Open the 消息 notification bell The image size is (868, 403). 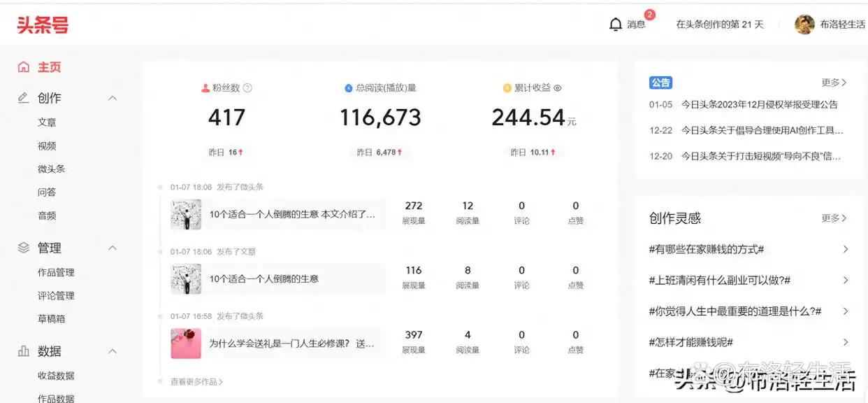616,24
